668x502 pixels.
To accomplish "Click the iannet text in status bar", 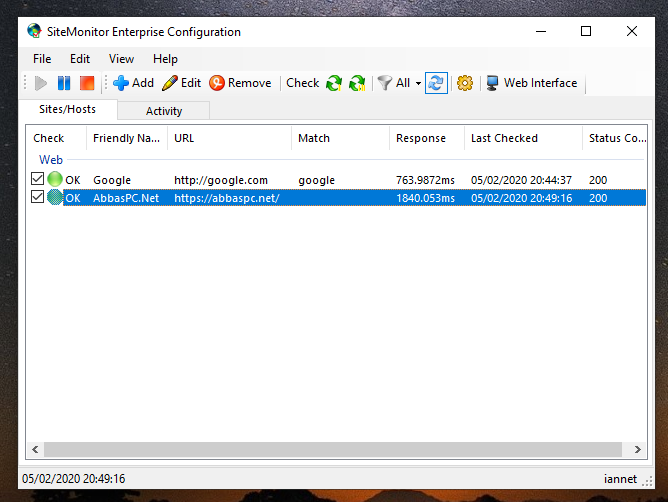I will [x=620, y=479].
